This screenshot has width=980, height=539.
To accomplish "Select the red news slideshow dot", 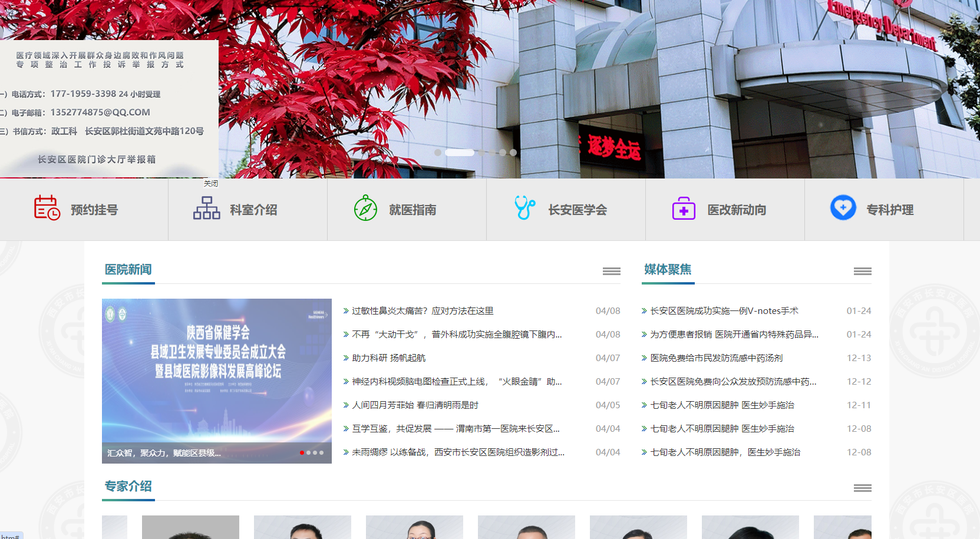I will [x=302, y=453].
